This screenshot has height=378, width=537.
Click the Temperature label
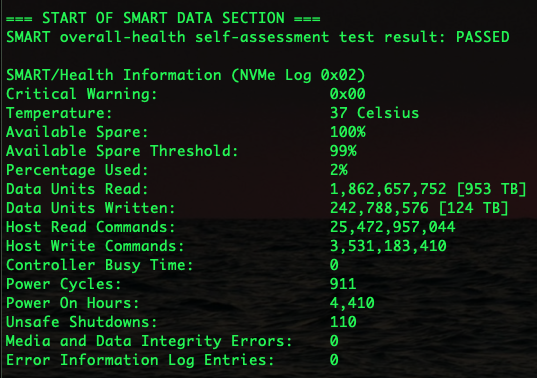(59, 113)
